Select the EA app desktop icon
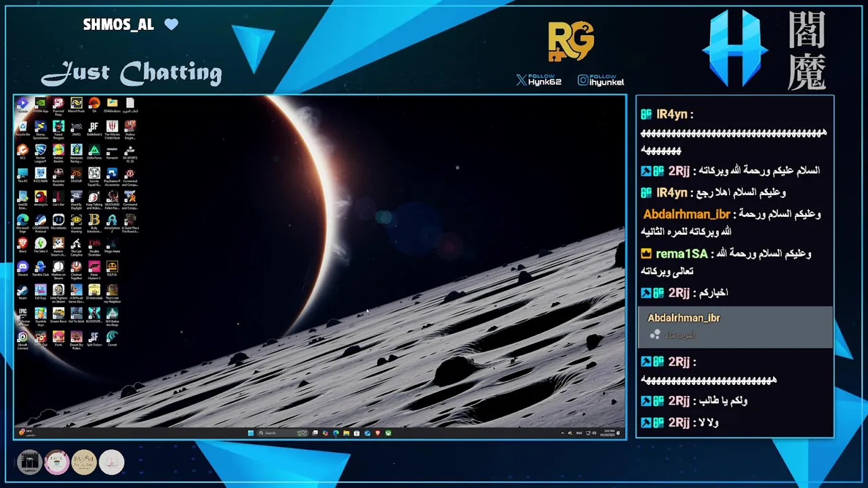This screenshot has height=488, width=868. pyautogui.click(x=94, y=105)
